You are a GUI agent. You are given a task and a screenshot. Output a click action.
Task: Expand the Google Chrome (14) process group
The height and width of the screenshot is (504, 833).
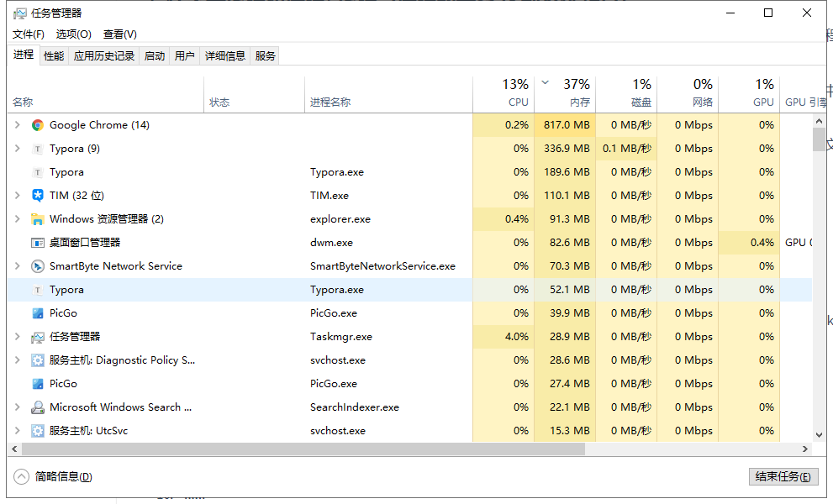[17, 125]
